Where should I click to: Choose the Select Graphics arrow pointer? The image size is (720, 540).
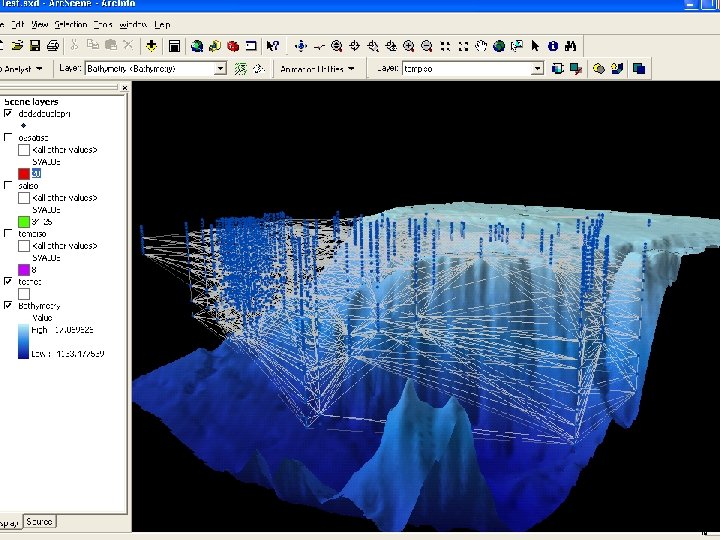(x=535, y=45)
